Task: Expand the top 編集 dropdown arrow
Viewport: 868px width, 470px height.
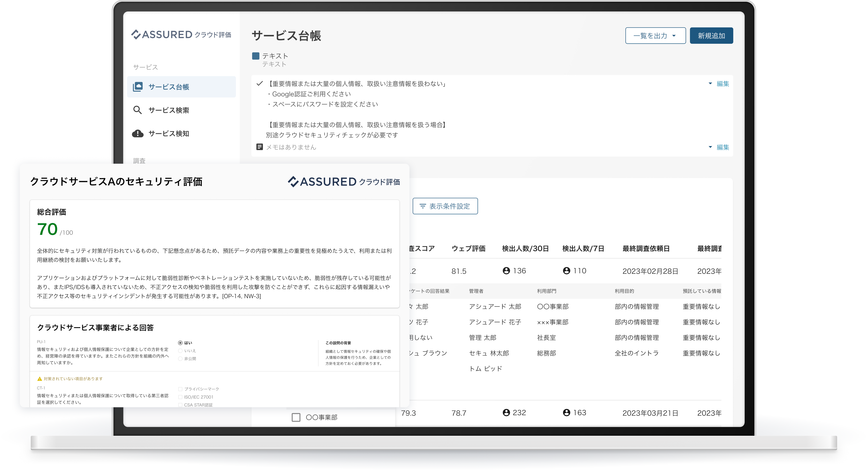Action: pos(710,84)
